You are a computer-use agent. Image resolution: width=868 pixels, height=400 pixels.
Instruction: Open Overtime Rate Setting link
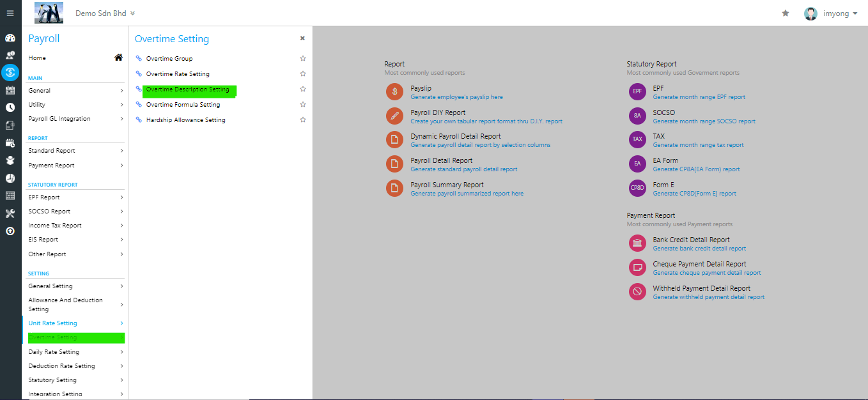178,74
